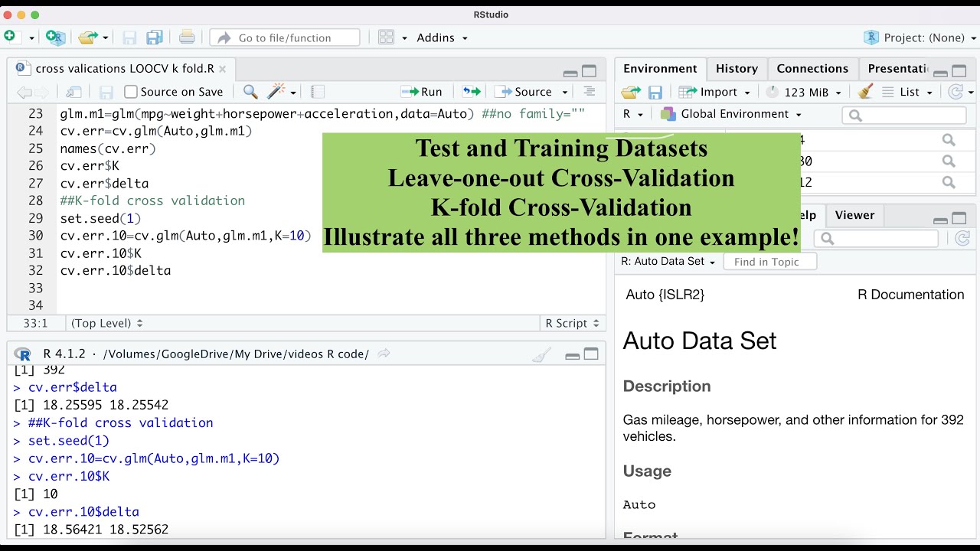
Task: Open the 123 MiB memory usage menu
Action: (804, 92)
